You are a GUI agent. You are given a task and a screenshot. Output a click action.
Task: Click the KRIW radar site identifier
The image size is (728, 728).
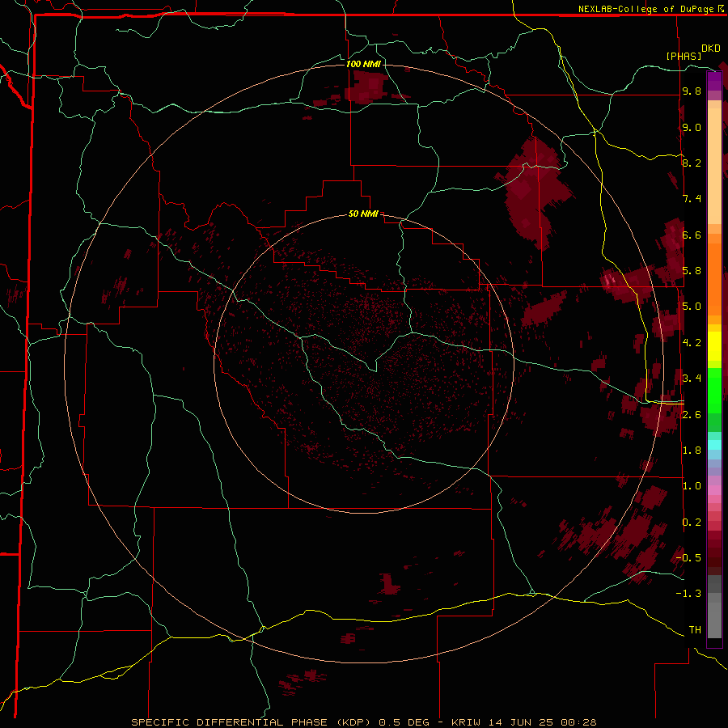click(x=466, y=722)
